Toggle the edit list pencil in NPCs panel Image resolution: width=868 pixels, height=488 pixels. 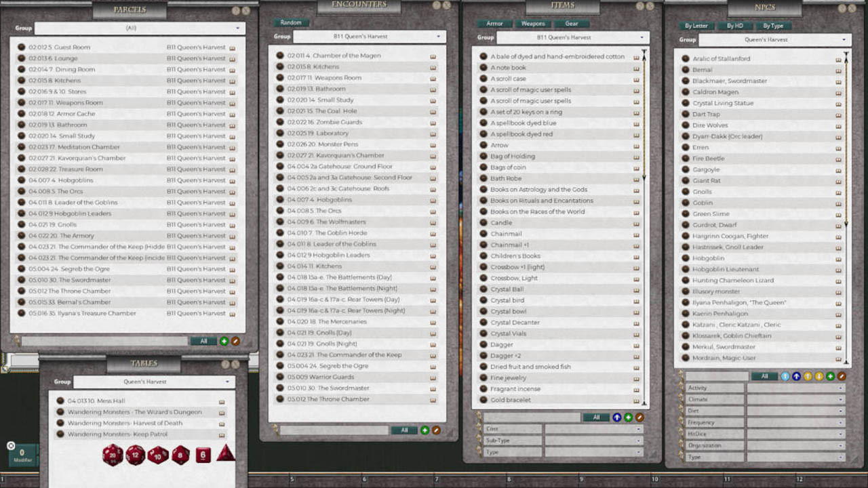coord(842,376)
